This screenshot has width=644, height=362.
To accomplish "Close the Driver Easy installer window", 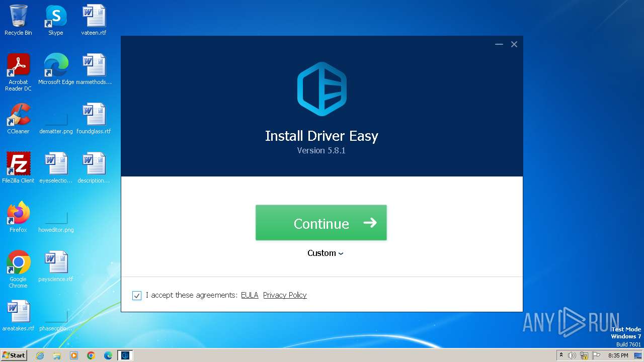I will [x=514, y=44].
